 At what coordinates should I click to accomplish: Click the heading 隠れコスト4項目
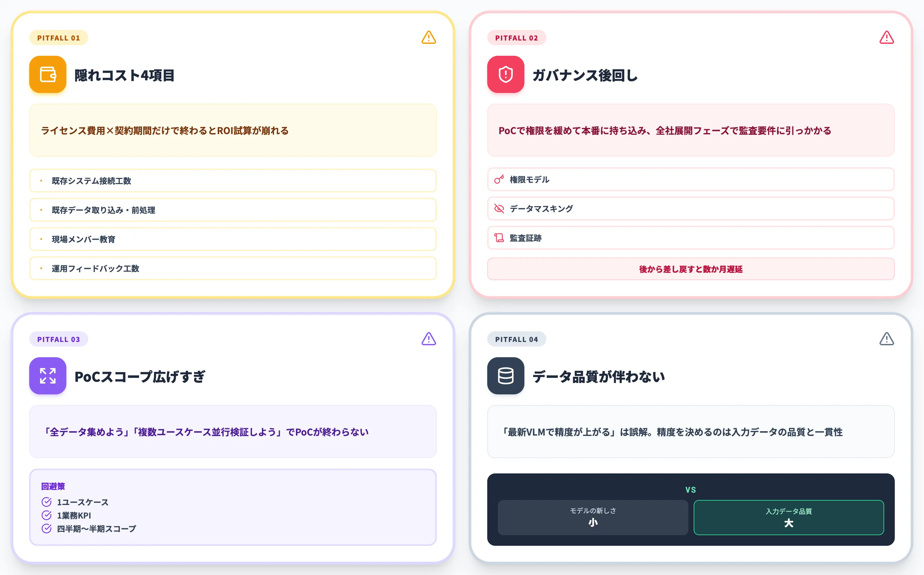(x=124, y=75)
